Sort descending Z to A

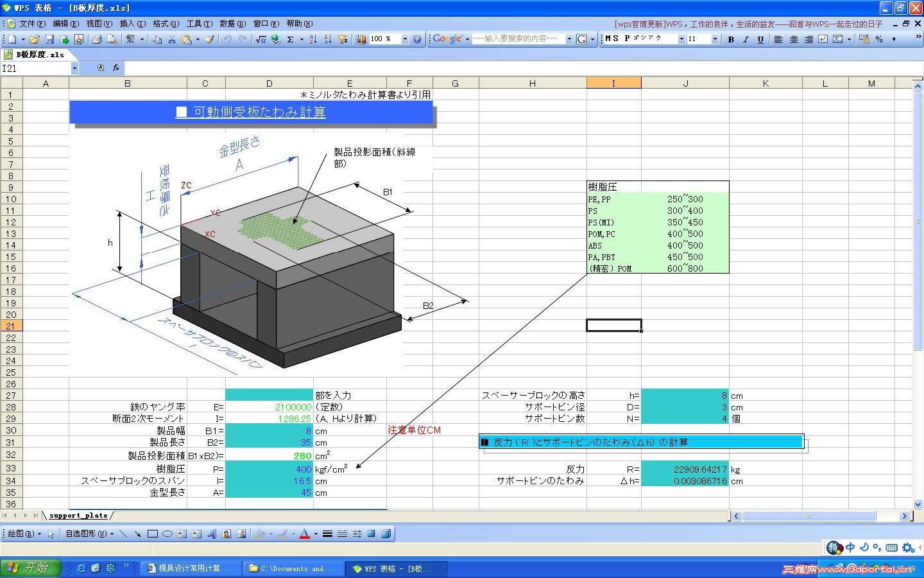tap(328, 39)
